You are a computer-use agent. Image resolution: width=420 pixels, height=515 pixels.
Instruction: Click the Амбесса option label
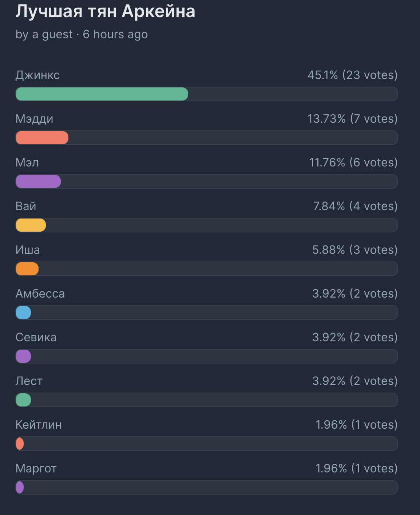point(40,294)
